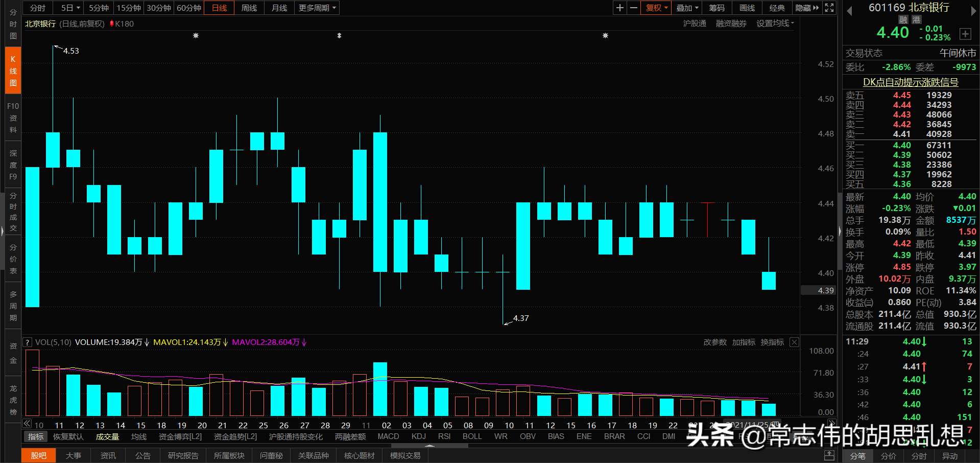
Task: Open the 龙虎榜 panel
Action: pyautogui.click(x=13, y=399)
